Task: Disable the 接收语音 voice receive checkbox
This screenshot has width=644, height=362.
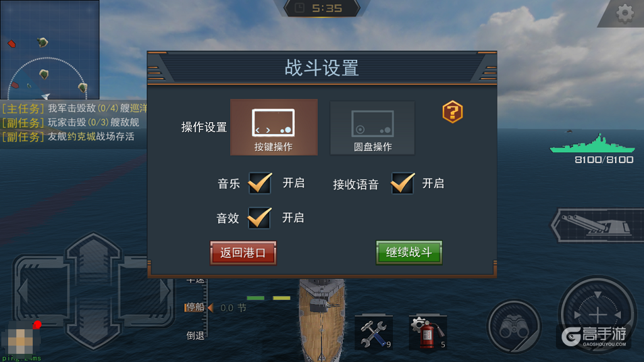Action: coord(402,183)
